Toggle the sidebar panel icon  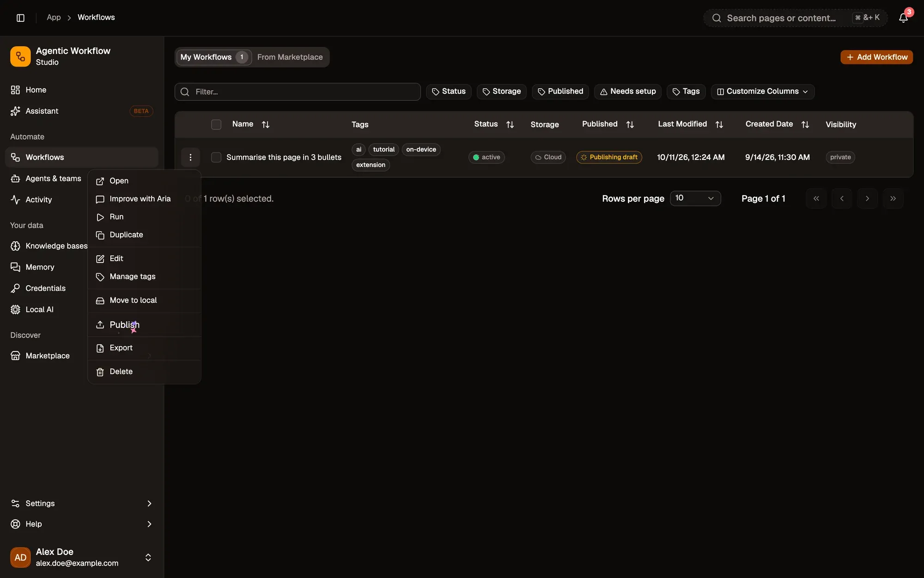pos(20,18)
